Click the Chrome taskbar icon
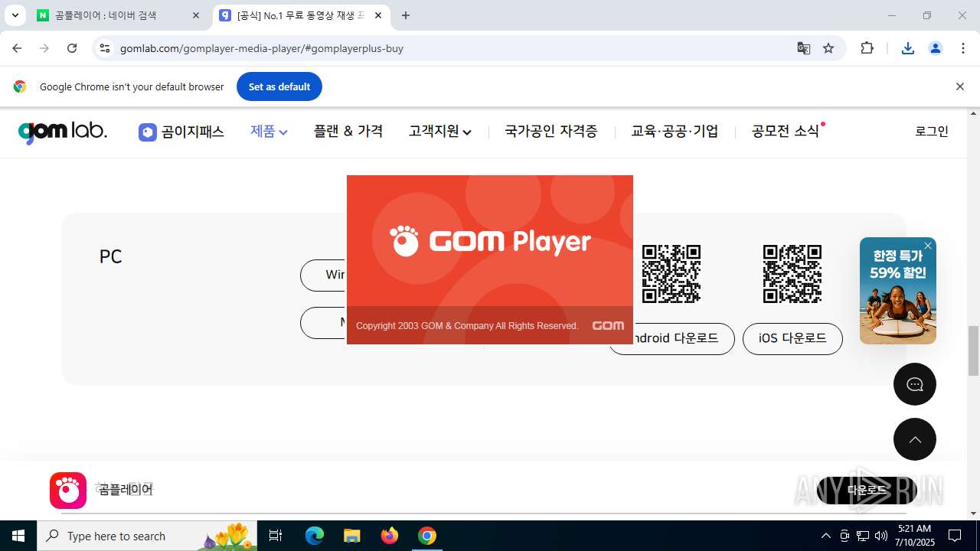The width and height of the screenshot is (980, 551). (427, 536)
